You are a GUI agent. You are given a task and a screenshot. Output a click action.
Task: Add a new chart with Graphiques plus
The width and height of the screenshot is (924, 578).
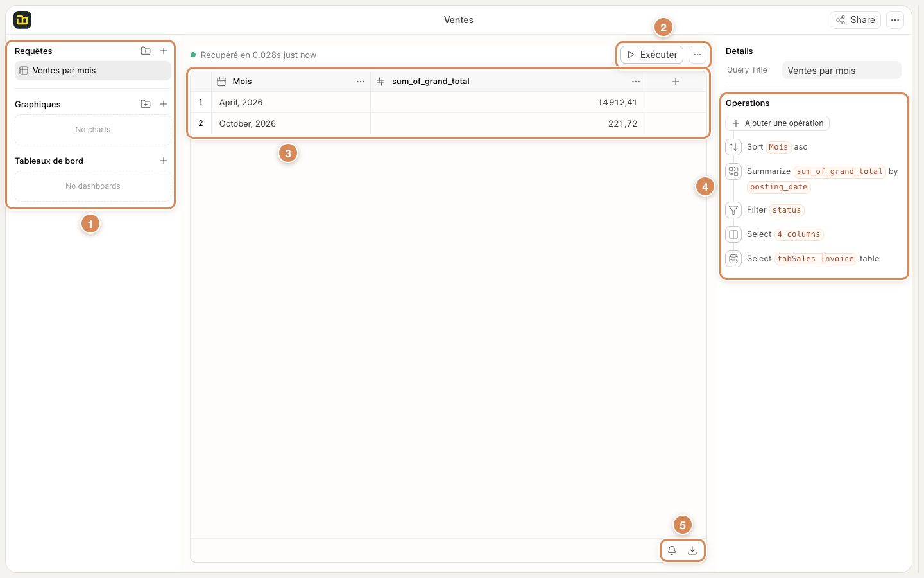164,104
